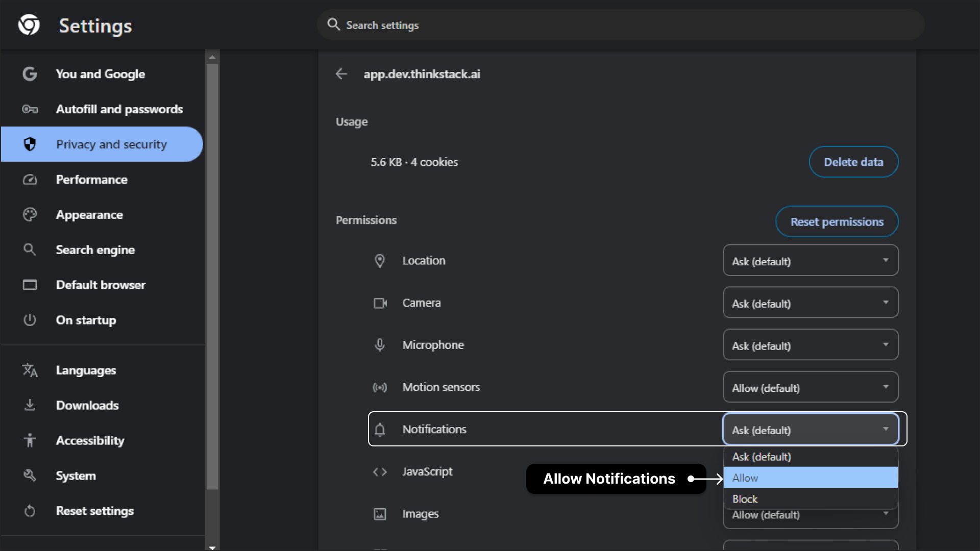Screen dimensions: 980x551
Task: Click the Permissions section heading
Action: 366,220
